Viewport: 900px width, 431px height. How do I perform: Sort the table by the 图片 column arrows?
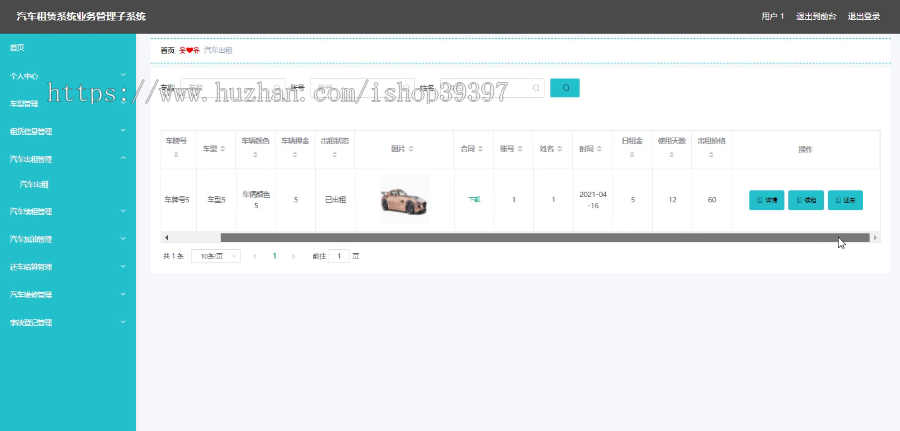pos(411,149)
